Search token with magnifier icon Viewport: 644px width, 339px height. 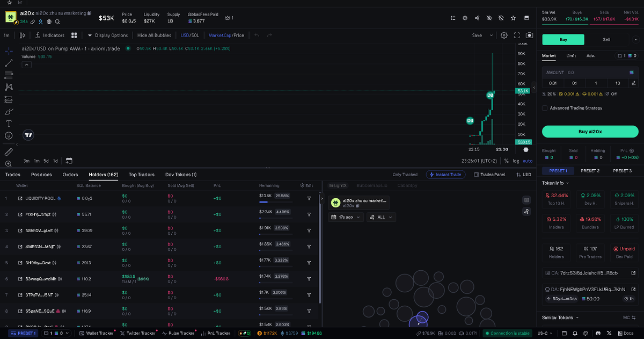coord(57,22)
